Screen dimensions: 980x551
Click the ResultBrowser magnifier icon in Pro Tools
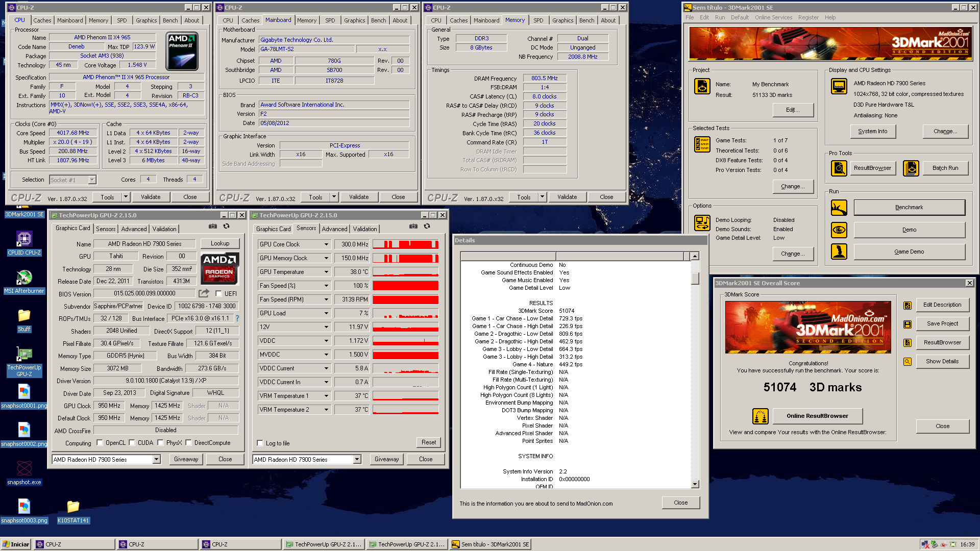[839, 168]
